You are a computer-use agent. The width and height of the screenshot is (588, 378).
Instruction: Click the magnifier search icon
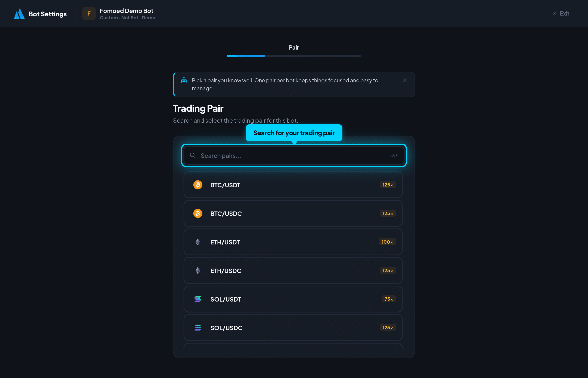coord(193,155)
